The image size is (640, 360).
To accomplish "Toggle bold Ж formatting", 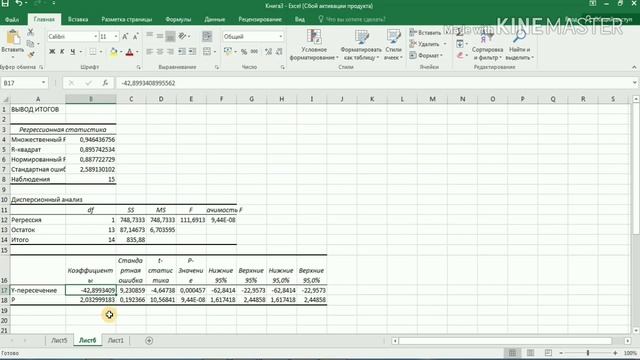I will coord(52,52).
